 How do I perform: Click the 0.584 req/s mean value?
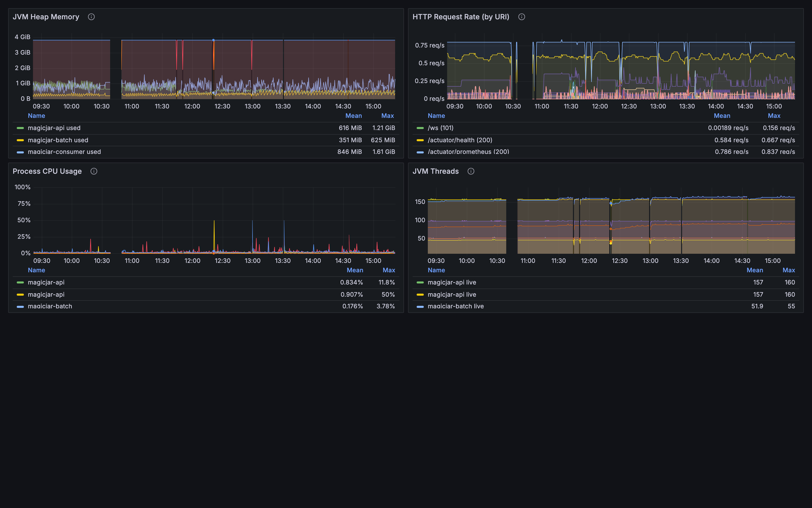point(731,140)
